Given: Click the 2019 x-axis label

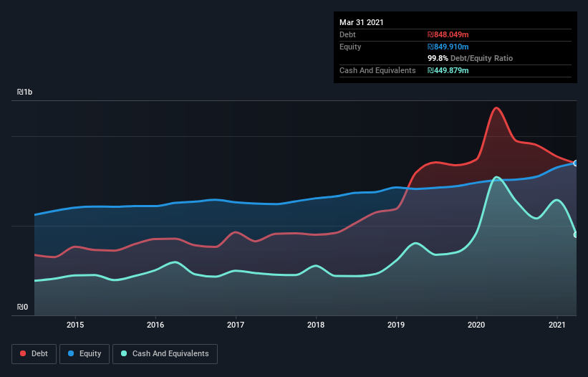Looking at the screenshot, I should click(x=396, y=325).
